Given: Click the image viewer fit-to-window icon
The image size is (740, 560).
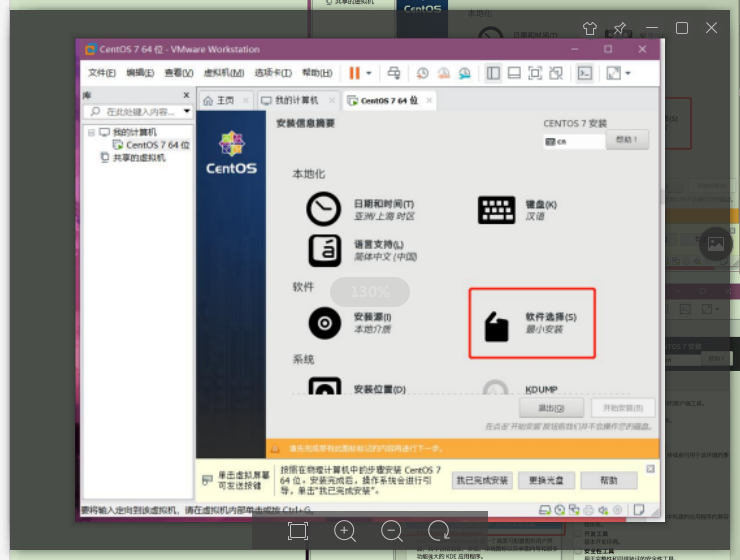Looking at the screenshot, I should 298,531.
